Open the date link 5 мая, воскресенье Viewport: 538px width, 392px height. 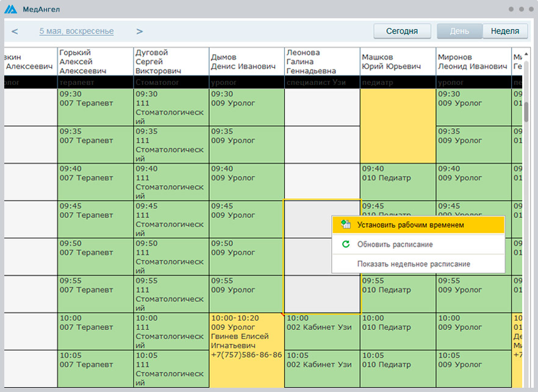coord(76,32)
